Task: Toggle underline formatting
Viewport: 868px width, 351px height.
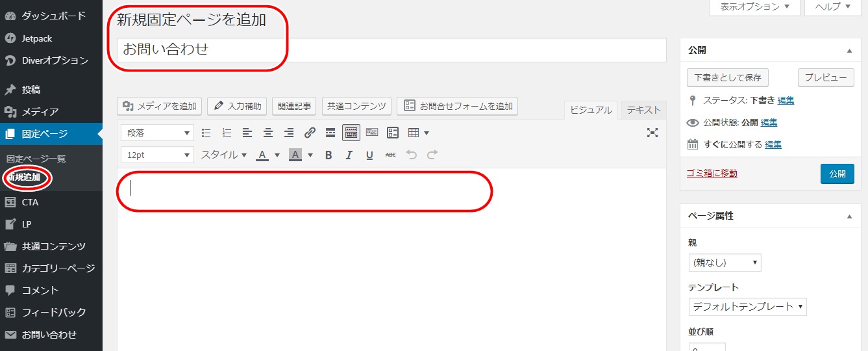Action: click(369, 155)
